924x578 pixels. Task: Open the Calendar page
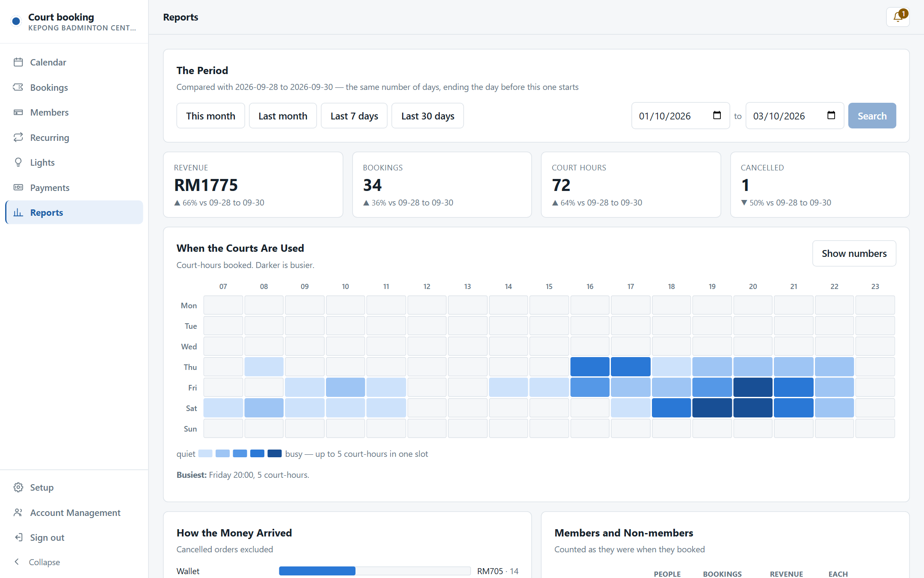coord(74,62)
